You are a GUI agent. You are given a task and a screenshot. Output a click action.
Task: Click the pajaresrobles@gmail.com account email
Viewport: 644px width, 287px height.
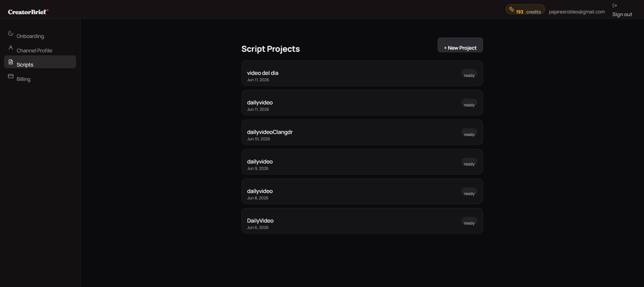577,12
